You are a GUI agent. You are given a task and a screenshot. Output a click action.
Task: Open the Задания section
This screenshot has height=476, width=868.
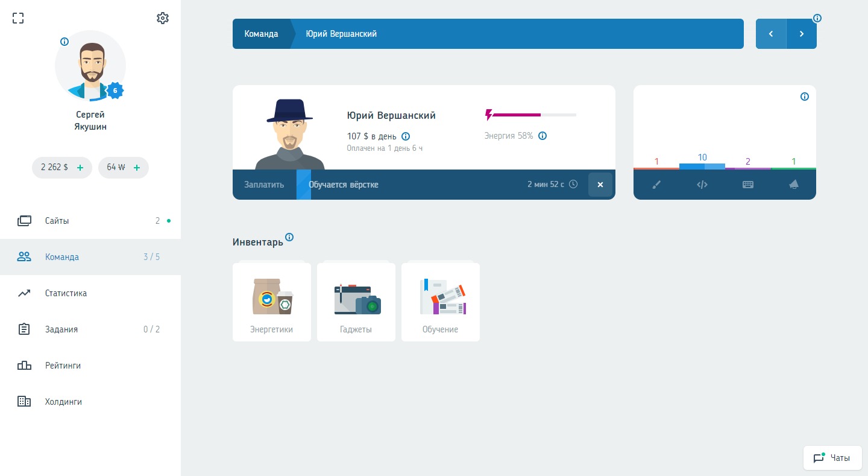61,329
